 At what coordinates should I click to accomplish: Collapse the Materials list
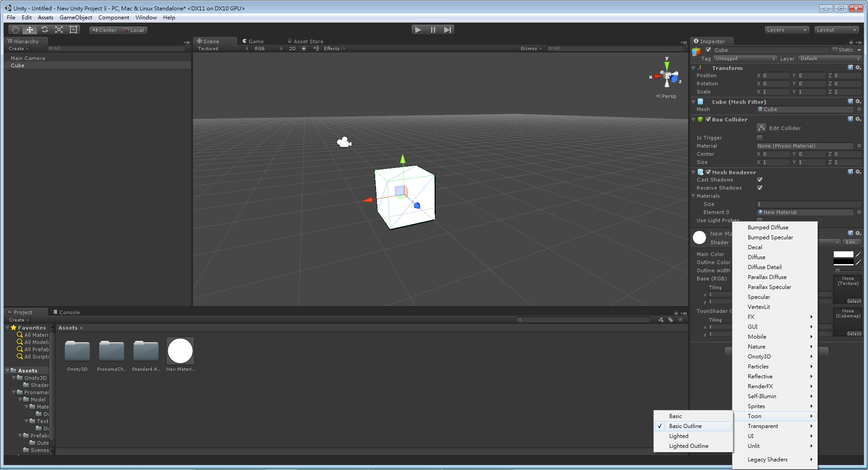[x=694, y=196]
